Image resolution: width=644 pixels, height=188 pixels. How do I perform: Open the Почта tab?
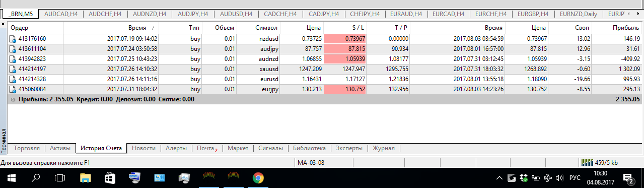coord(207,148)
